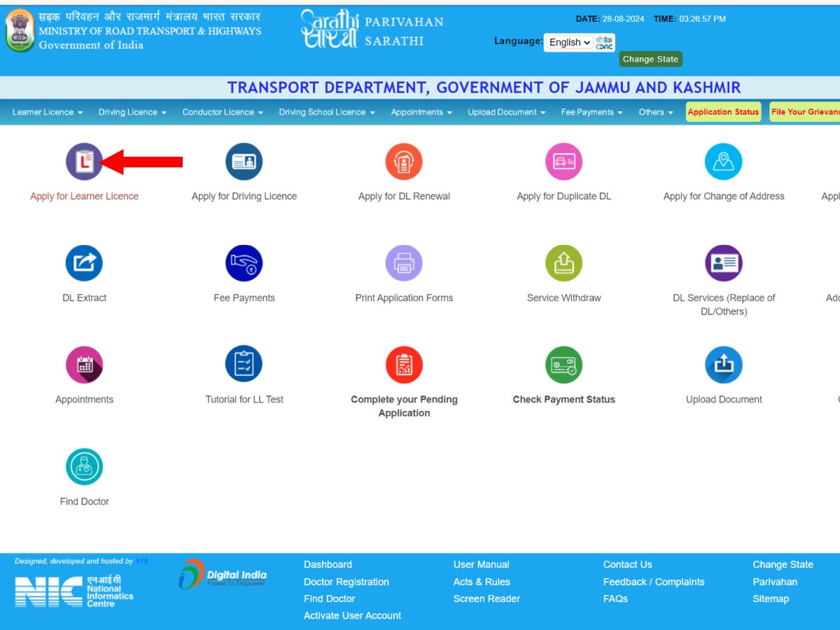Image resolution: width=840 pixels, height=630 pixels.
Task: Click the Apply for Duplicate DL icon
Action: pyautogui.click(x=563, y=161)
